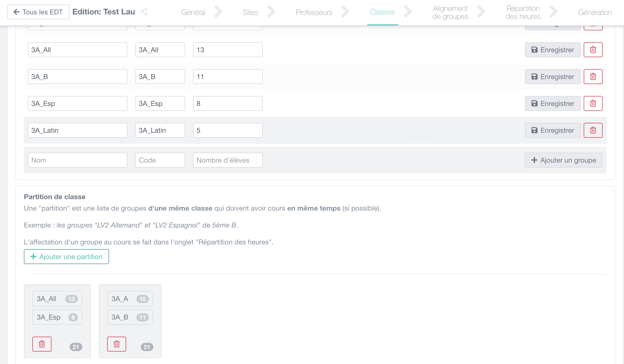The width and height of the screenshot is (624, 364).
Task: Open the Alignement de groupes tab
Action: coord(450,12)
